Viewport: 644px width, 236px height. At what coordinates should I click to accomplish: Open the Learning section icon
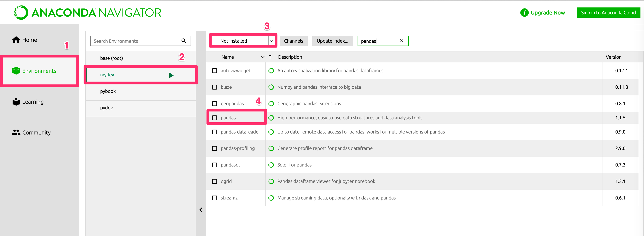[x=16, y=102]
